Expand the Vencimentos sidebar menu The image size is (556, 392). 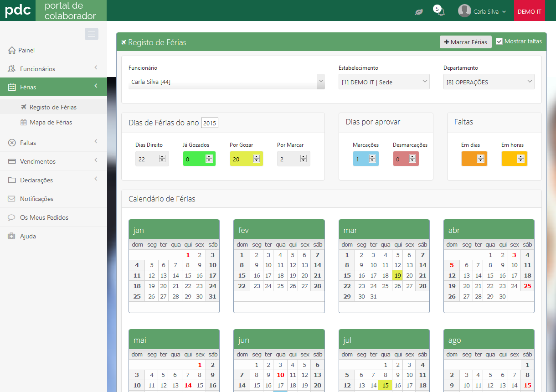pos(53,161)
